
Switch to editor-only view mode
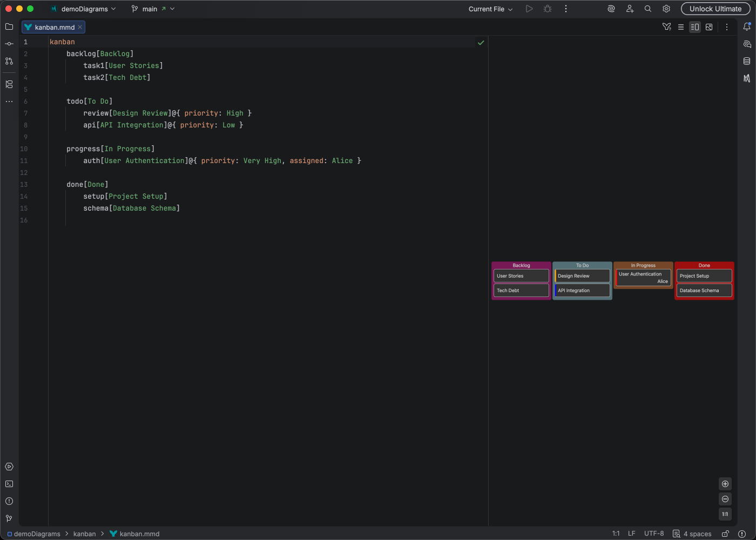pyautogui.click(x=681, y=26)
